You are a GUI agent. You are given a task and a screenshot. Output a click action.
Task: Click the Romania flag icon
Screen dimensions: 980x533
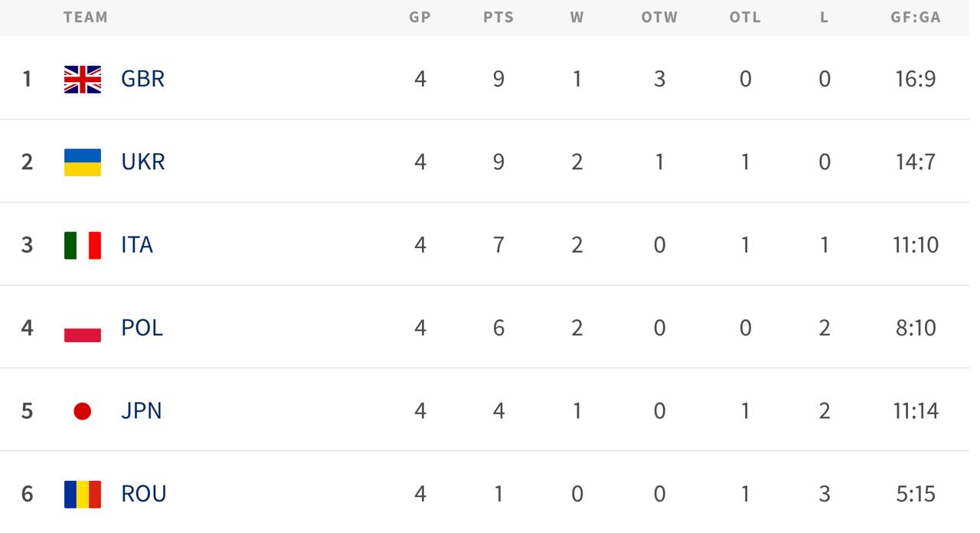[83, 494]
